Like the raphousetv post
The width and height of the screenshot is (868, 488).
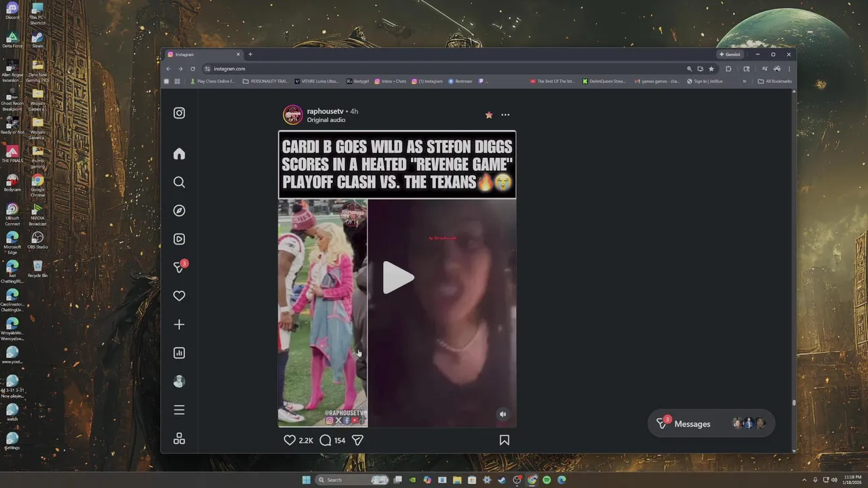pos(290,440)
